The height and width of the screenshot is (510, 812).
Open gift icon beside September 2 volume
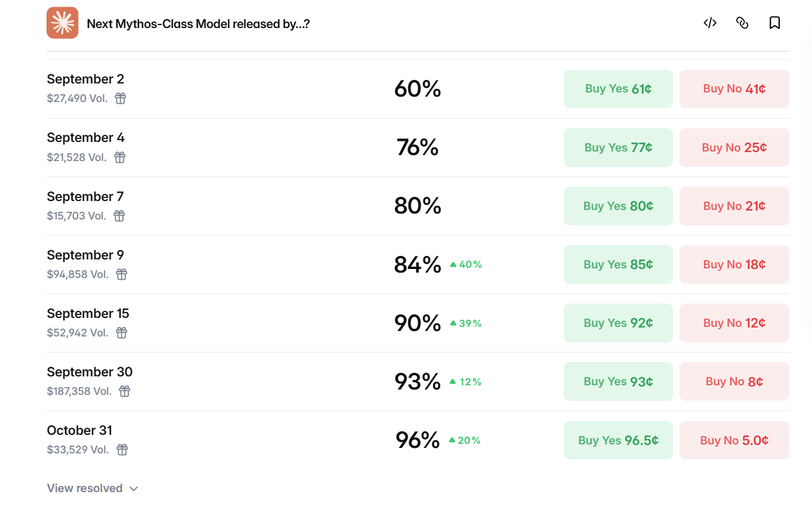tap(121, 98)
